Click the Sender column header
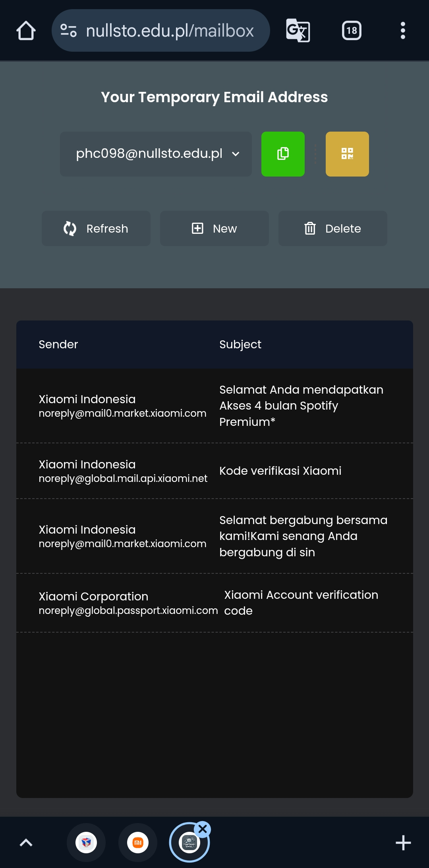429x868 pixels. coord(58,344)
